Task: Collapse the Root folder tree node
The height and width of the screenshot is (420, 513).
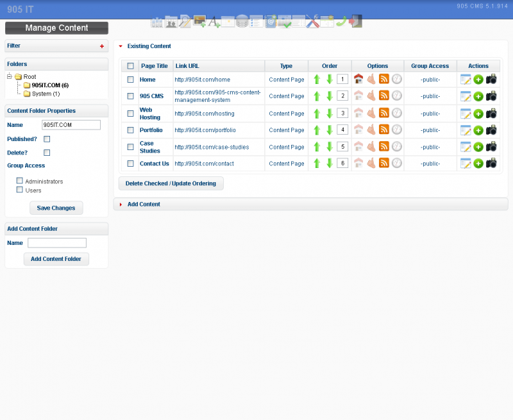Action: point(10,76)
